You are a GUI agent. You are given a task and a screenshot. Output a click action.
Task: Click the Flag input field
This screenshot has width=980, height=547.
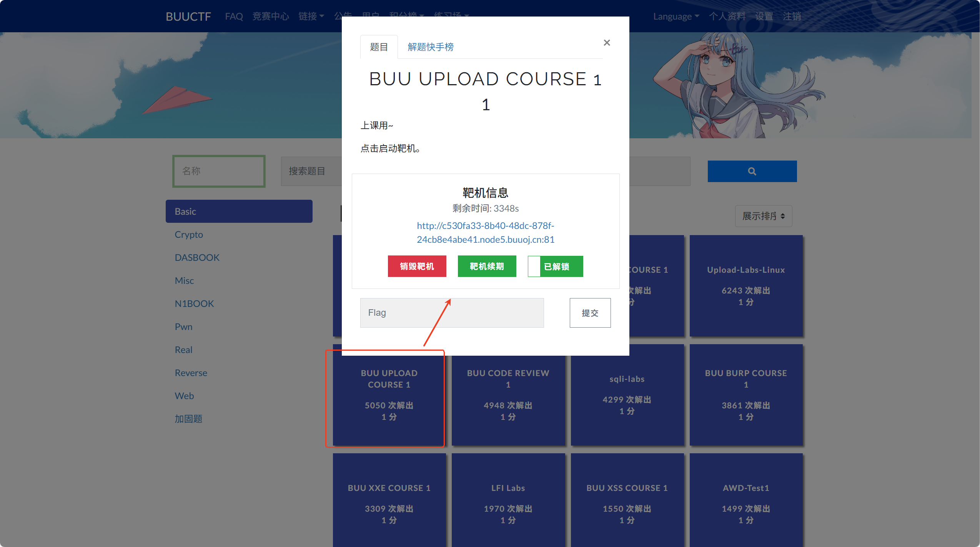[451, 313]
